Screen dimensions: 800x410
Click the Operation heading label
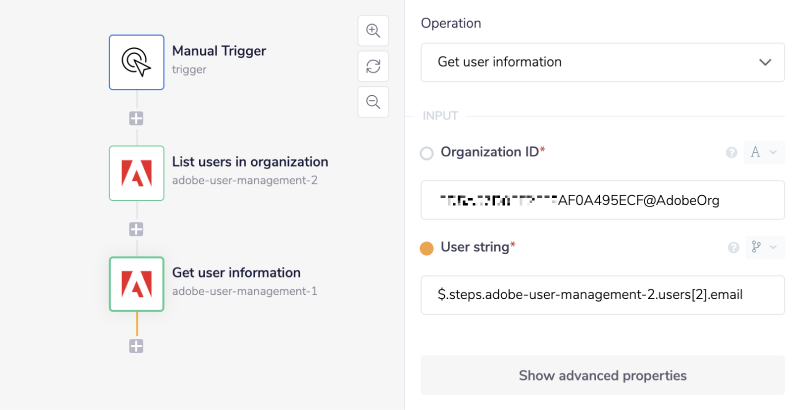pos(451,23)
